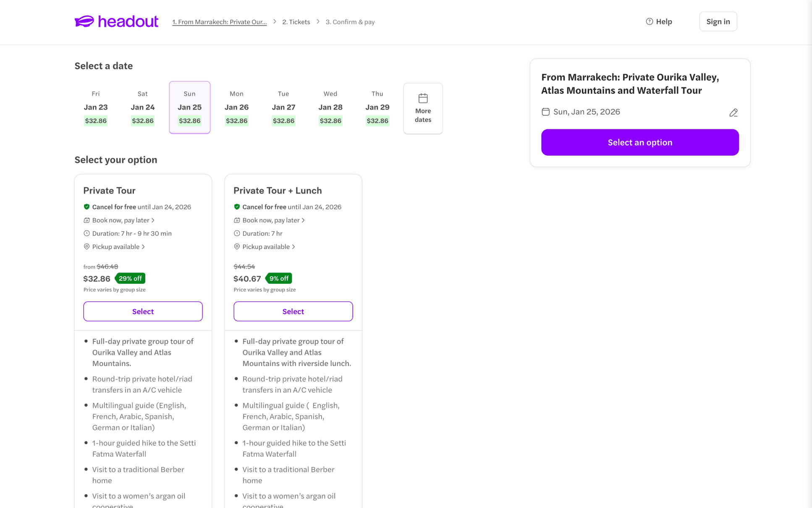Click location pin icon in Private Tour card
Screen dimensions: 812x508
coord(86,247)
